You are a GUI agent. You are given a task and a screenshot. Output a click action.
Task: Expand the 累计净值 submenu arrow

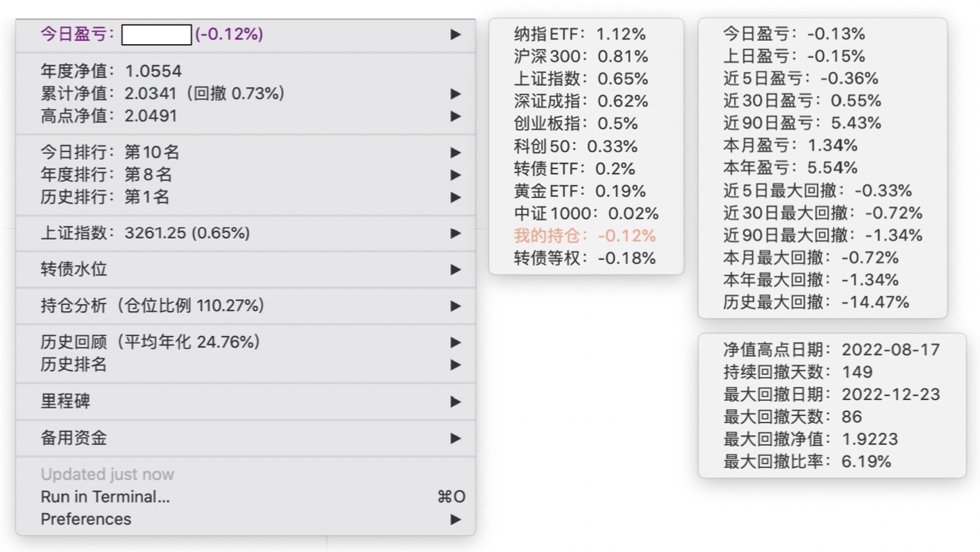pyautogui.click(x=455, y=94)
